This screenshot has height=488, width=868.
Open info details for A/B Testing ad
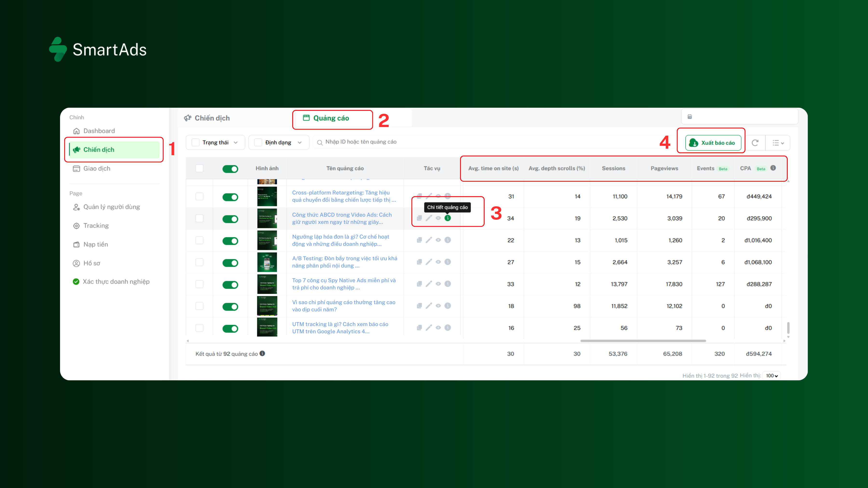[x=448, y=262]
